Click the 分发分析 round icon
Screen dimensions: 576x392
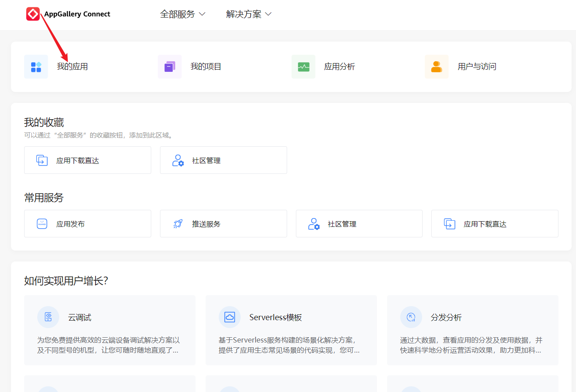point(411,317)
